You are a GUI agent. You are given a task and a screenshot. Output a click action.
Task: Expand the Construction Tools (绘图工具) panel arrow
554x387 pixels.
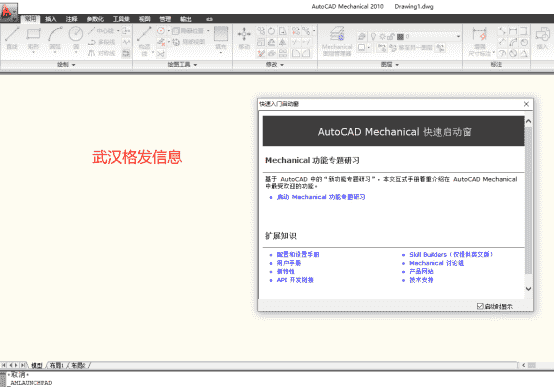click(195, 65)
